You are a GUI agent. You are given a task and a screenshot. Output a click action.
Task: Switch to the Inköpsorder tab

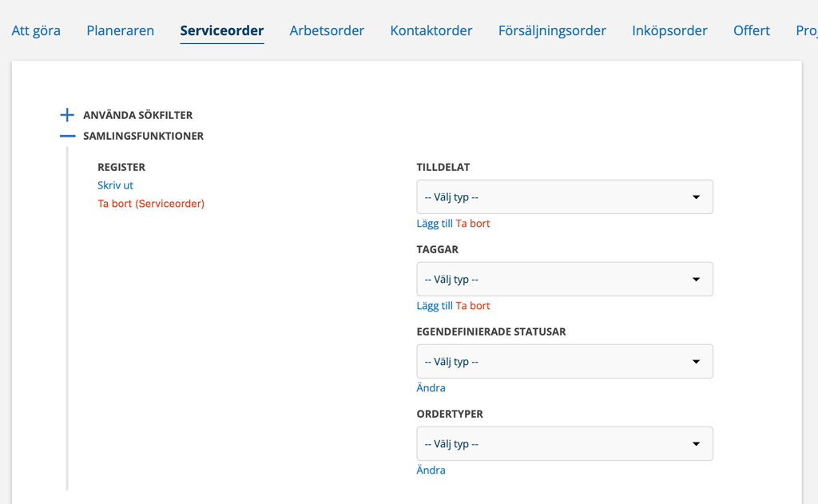(x=669, y=30)
